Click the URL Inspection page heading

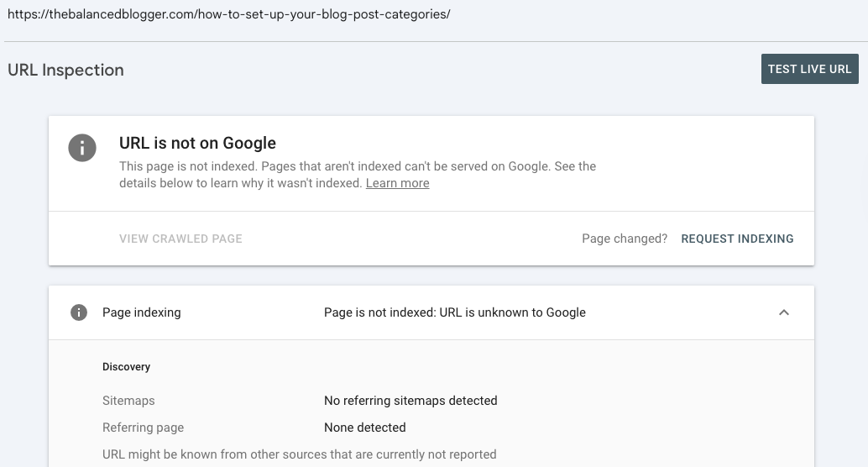65,70
